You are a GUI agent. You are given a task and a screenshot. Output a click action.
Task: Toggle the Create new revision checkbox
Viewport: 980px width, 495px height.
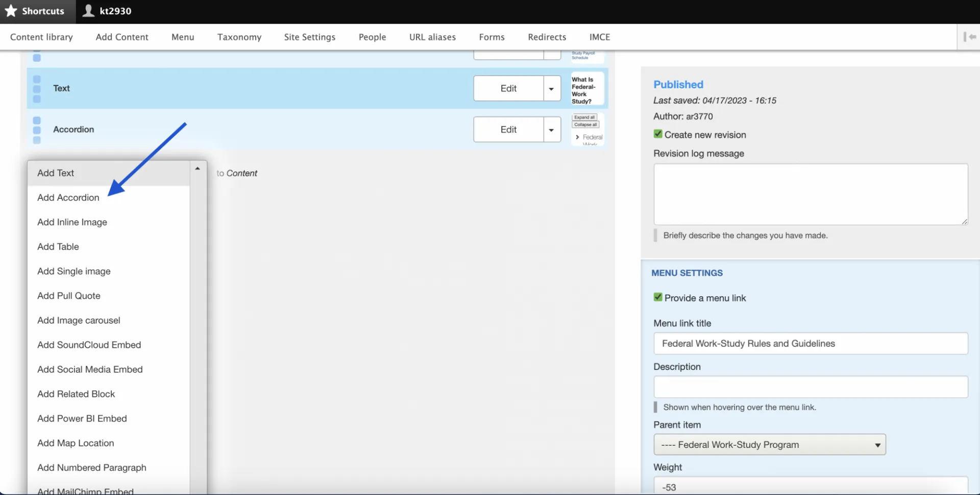click(x=658, y=134)
